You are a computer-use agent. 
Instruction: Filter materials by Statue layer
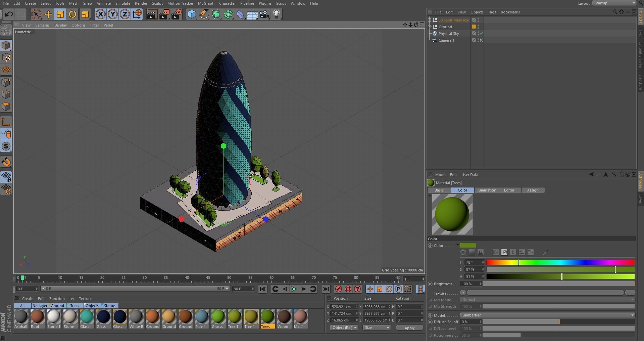(109, 306)
